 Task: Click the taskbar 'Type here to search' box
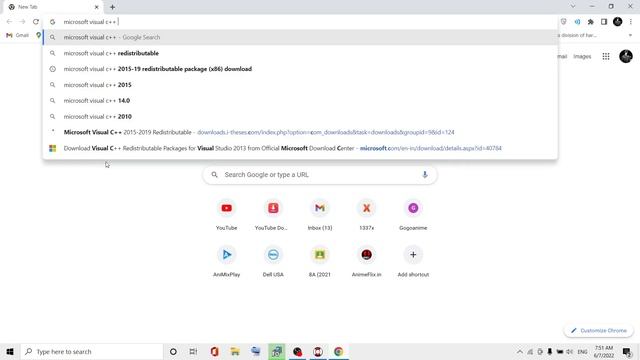[92, 351]
